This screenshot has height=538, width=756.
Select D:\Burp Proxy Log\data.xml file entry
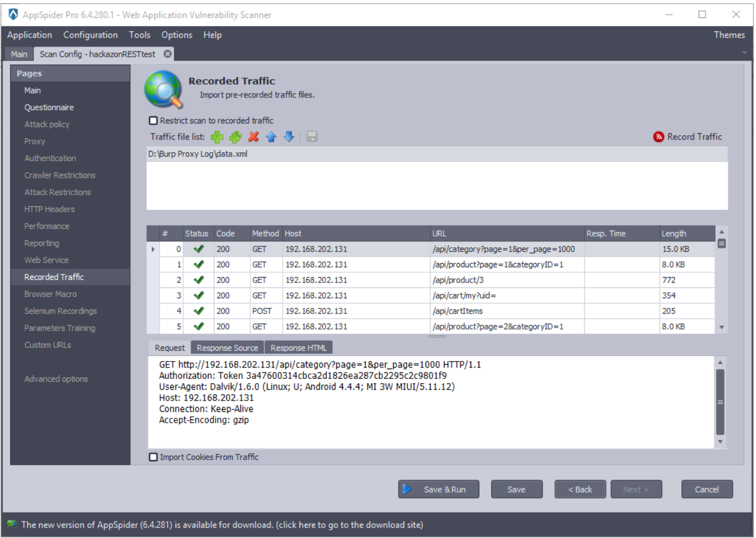[437, 154]
